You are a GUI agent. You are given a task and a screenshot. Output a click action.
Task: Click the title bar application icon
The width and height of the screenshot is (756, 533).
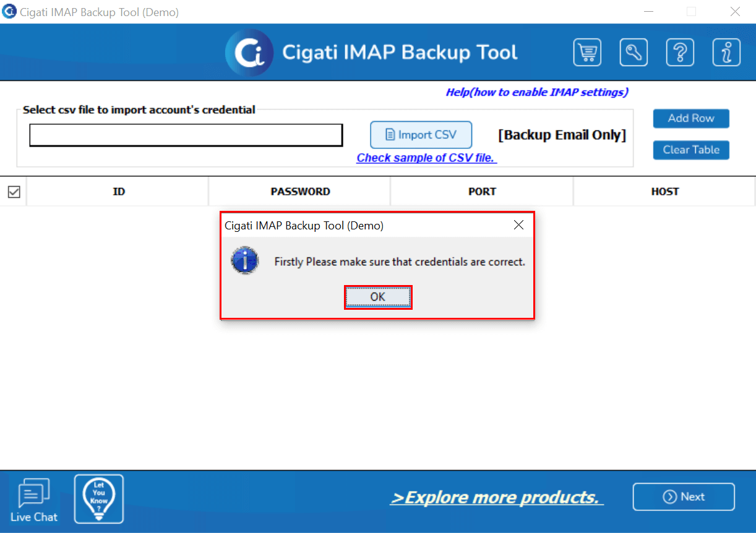click(x=9, y=12)
